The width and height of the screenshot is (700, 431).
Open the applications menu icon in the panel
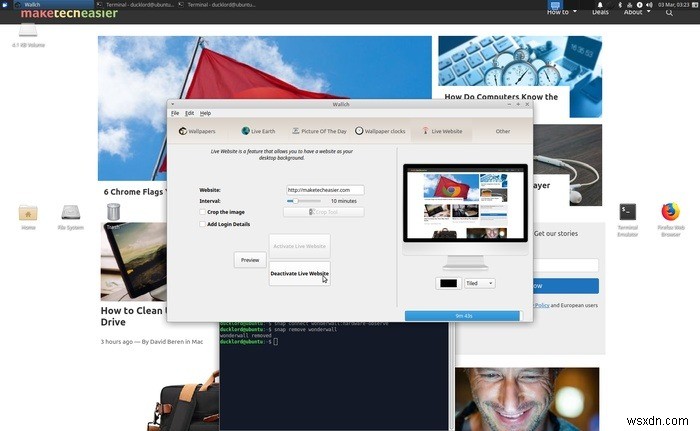point(5,4)
